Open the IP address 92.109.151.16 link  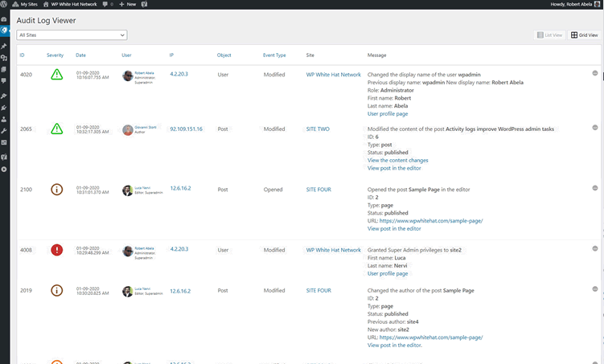tap(186, 129)
